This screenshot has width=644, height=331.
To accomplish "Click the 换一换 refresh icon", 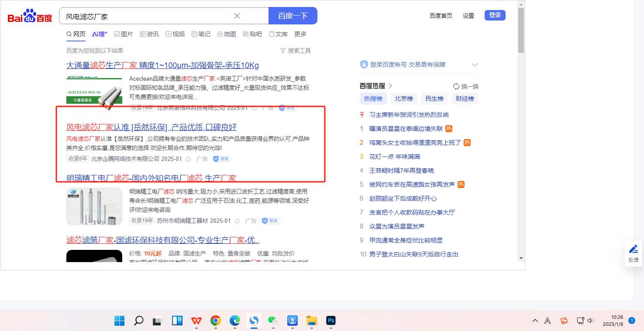I will (456, 86).
